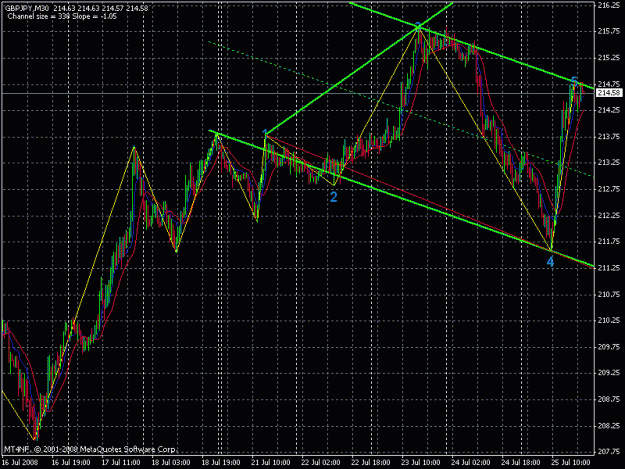Click the 24 Jul 02:00 time label
This screenshot has width=625, height=469.
471,462
